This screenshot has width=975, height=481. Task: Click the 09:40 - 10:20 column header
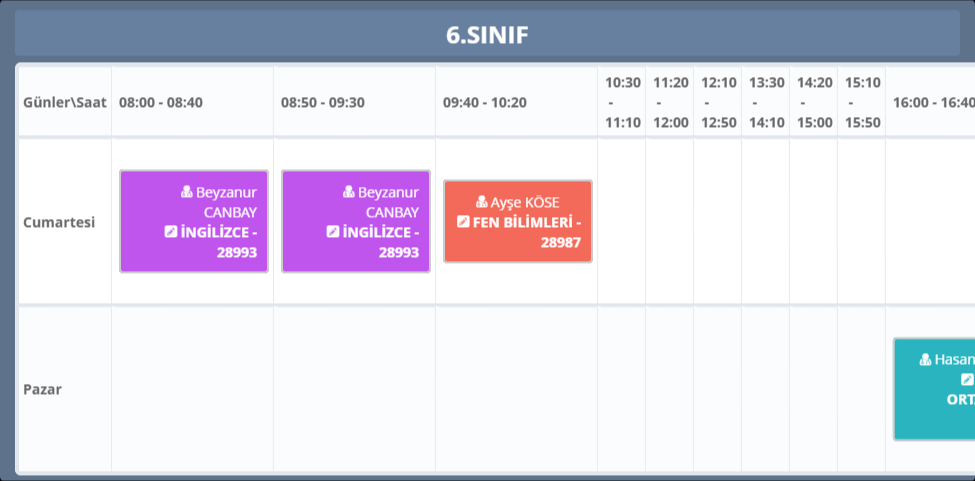coord(485,102)
